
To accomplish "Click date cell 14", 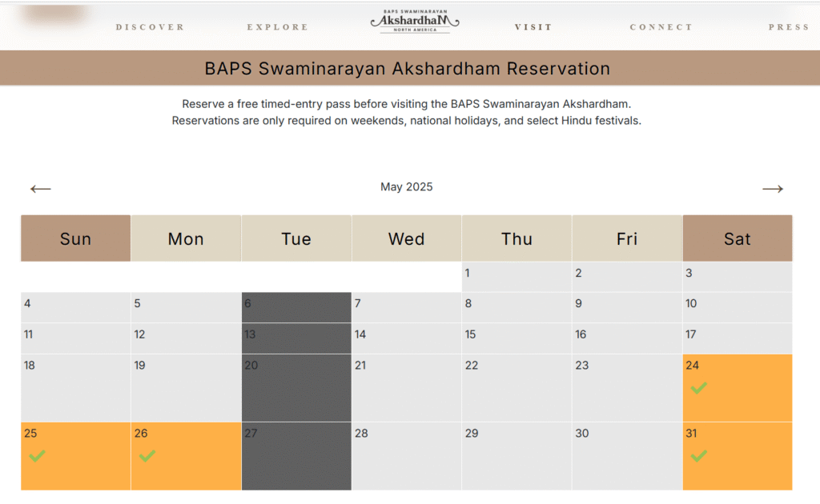I will pos(407,338).
